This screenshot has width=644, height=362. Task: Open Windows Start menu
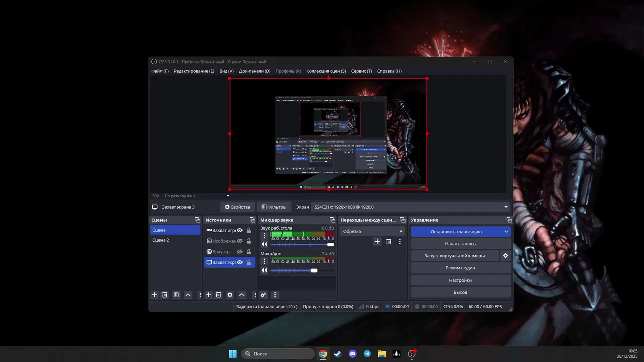coord(233,354)
